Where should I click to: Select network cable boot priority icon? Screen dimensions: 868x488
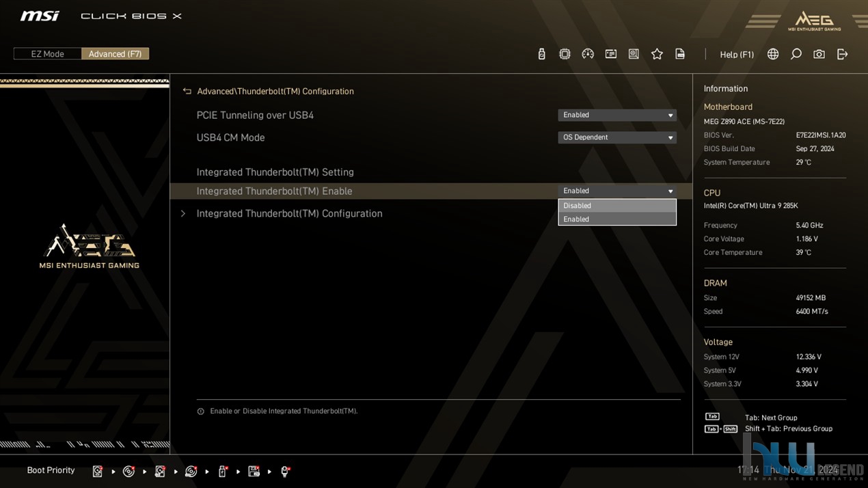coord(286,472)
